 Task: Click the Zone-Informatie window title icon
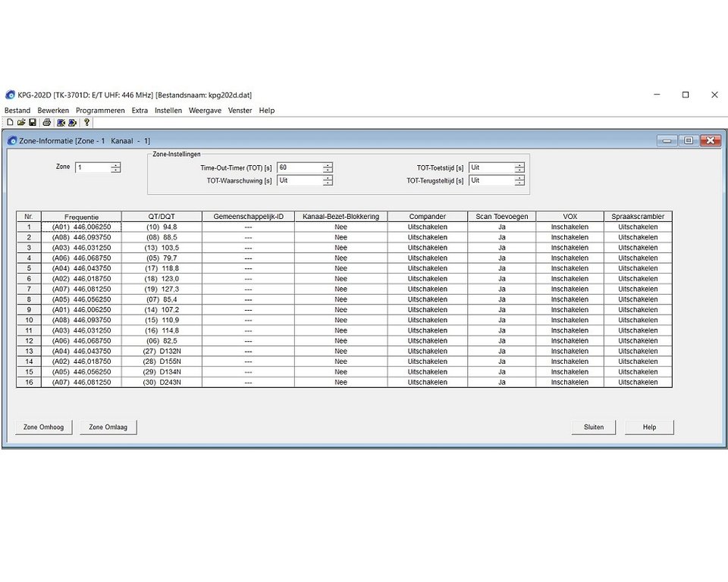pyautogui.click(x=12, y=140)
